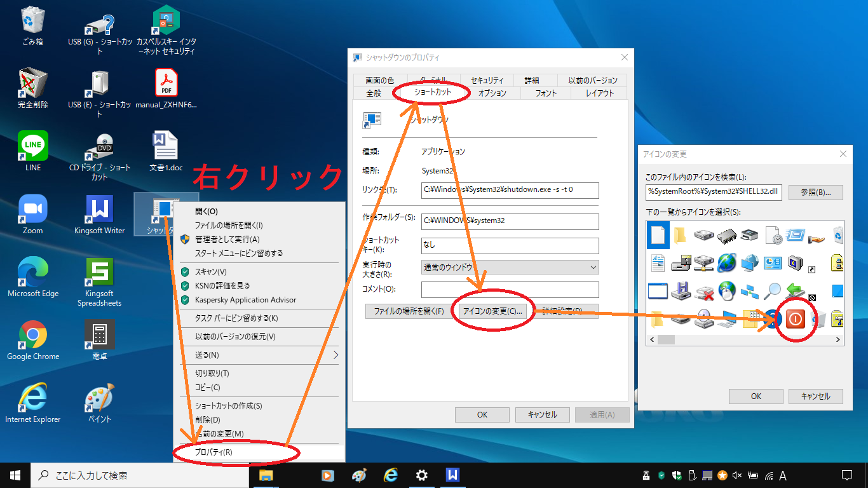
Task: Pick the magnifying glass icon in the icon list
Action: [x=773, y=292]
